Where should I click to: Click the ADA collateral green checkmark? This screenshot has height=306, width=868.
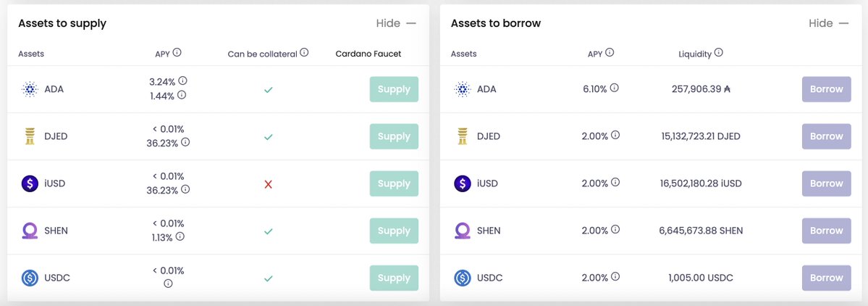[268, 90]
